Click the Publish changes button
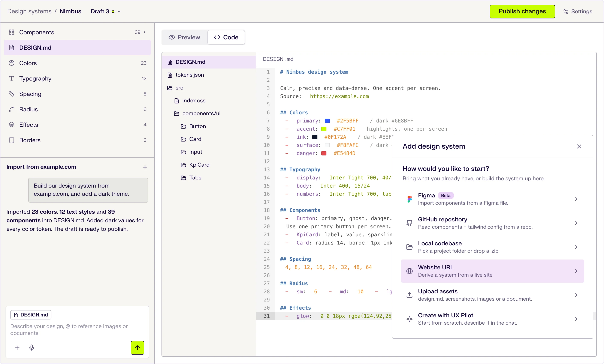This screenshot has width=604, height=364. point(522,11)
